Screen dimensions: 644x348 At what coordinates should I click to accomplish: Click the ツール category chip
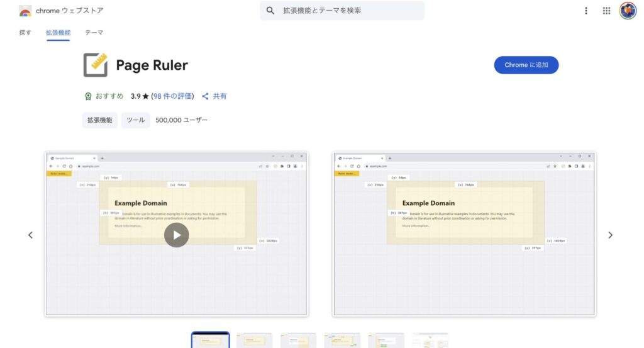(x=136, y=120)
